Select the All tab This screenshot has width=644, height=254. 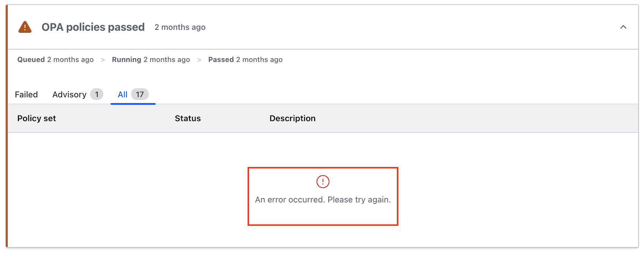(123, 95)
